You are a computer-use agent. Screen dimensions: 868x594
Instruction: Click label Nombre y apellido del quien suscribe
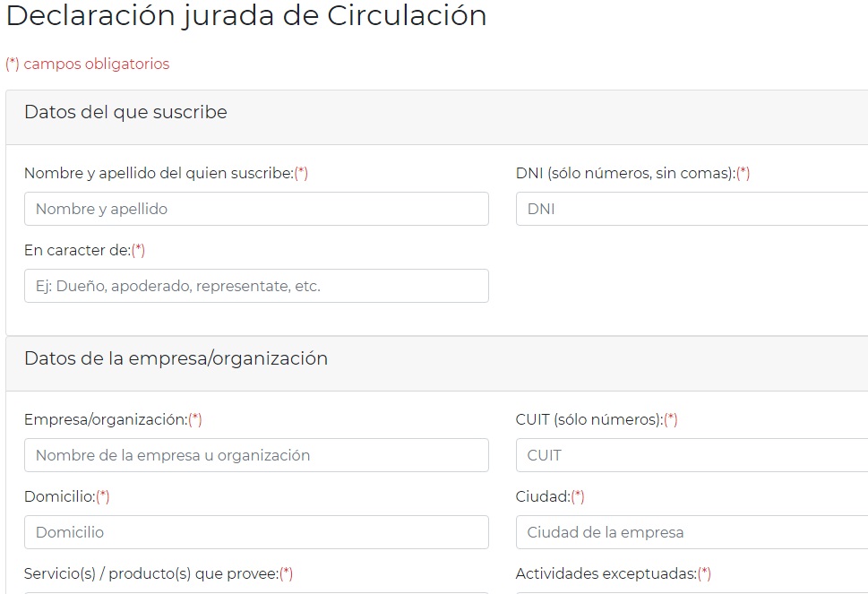click(x=166, y=173)
